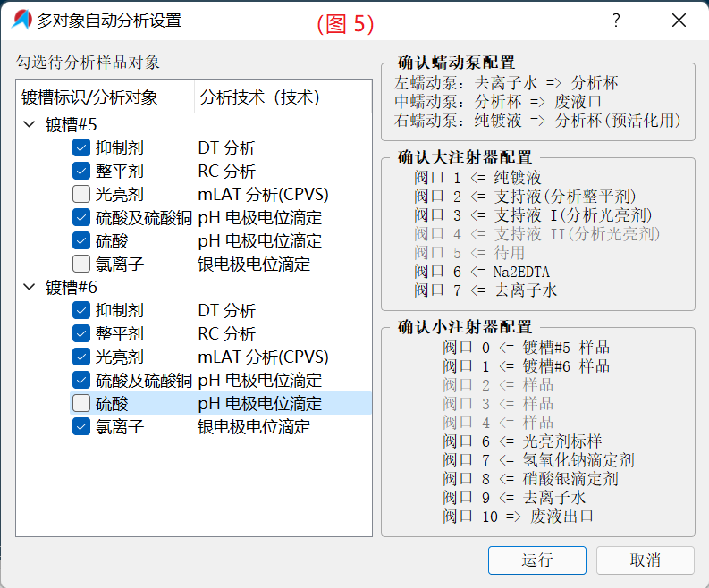This screenshot has width=709, height=588.
Task: Enable 氯离子 checkbox under 镀槽#5
Action: click(x=81, y=265)
